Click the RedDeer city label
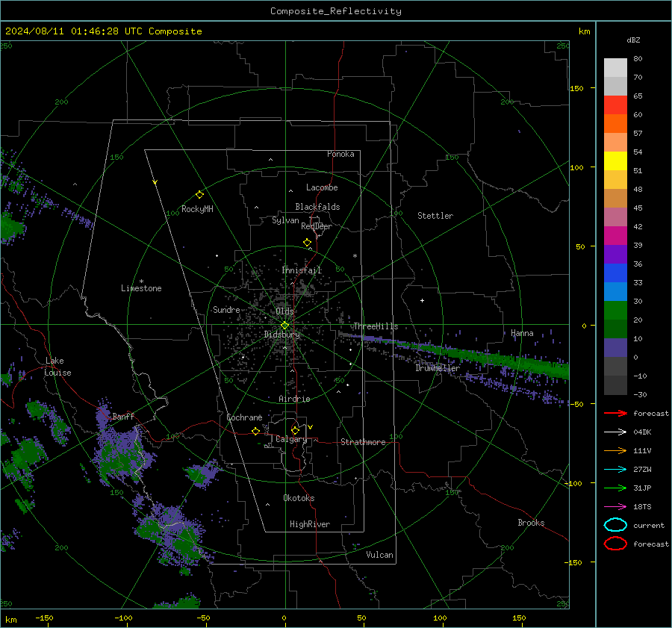The height and width of the screenshot is (628, 672). pyautogui.click(x=317, y=226)
